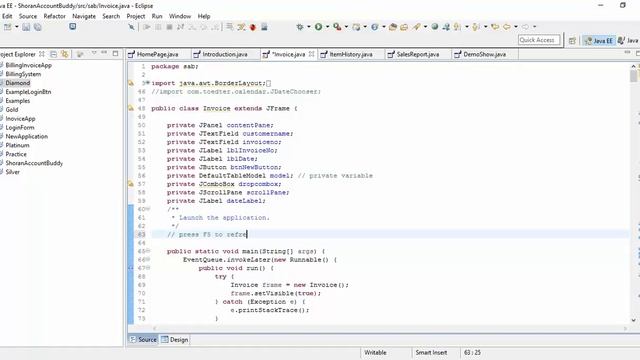The width and height of the screenshot is (640, 360).
Task: Switch to the SalesReport.java tab
Action: (418, 54)
